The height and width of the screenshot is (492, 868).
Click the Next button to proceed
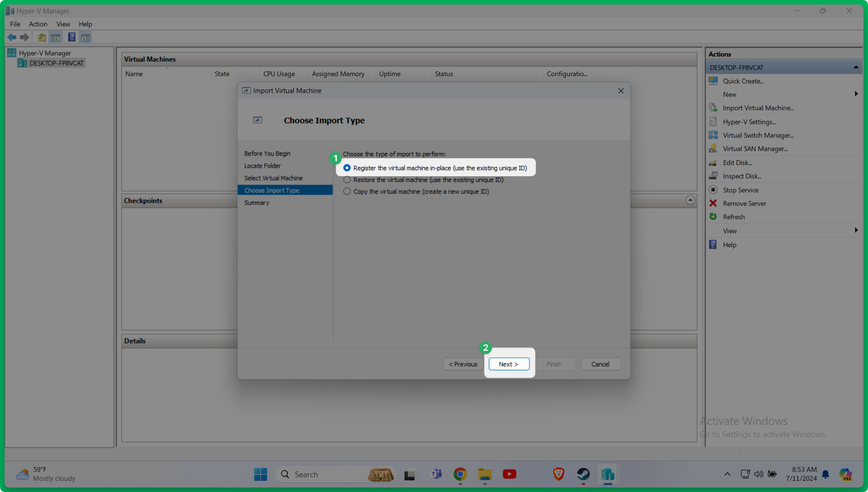coord(508,364)
